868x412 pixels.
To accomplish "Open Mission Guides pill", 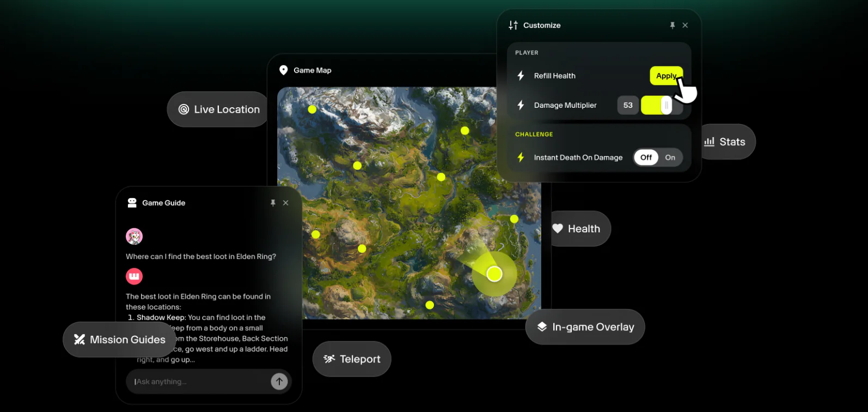I will tap(120, 340).
